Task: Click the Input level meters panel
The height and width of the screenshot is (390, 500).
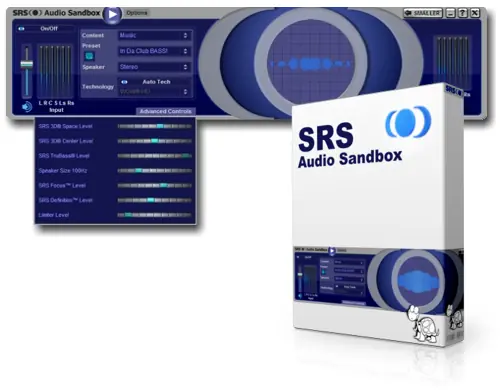Action: [55, 71]
